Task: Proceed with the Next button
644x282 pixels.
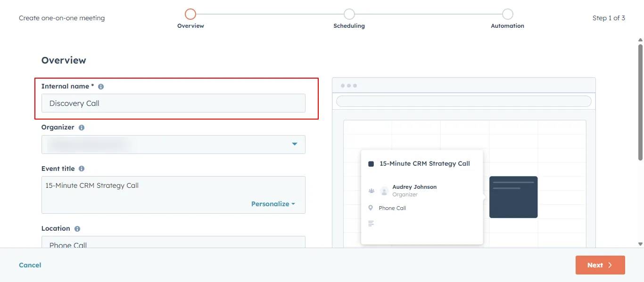Action: (600, 265)
